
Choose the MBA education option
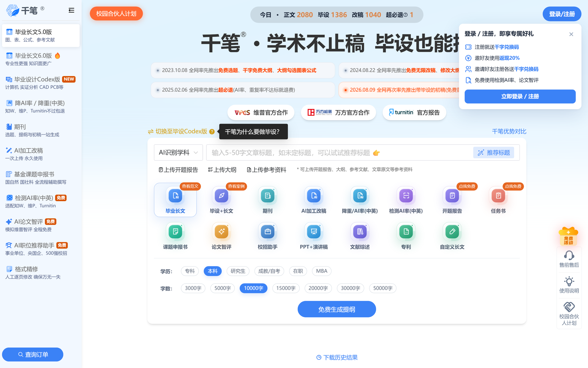tap(322, 271)
